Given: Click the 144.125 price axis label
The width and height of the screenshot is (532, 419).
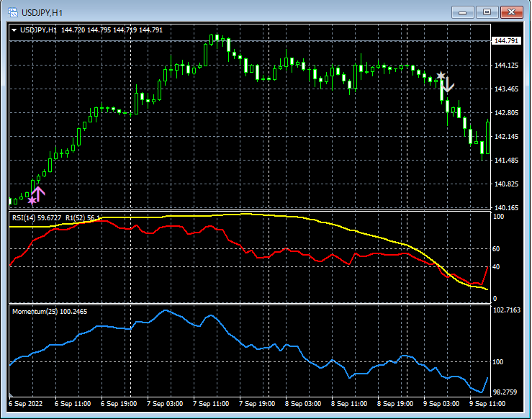Looking at the screenshot, I should 506,65.
